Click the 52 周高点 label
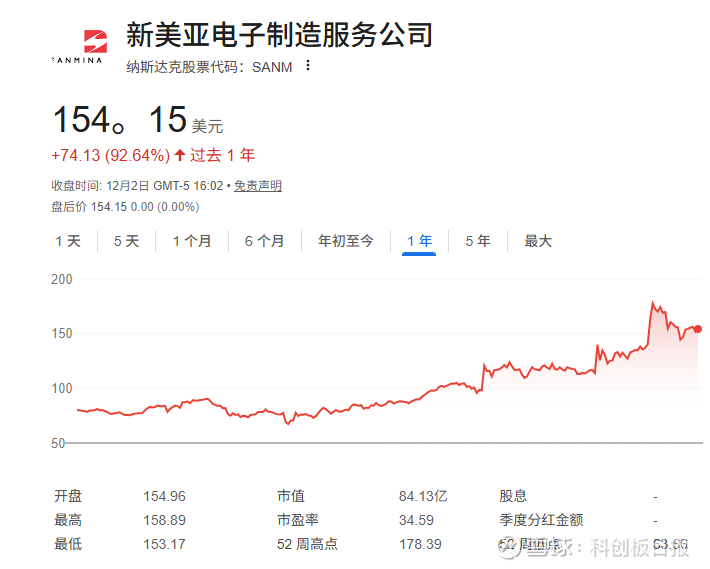This screenshot has height=569, width=710. pyautogui.click(x=307, y=544)
